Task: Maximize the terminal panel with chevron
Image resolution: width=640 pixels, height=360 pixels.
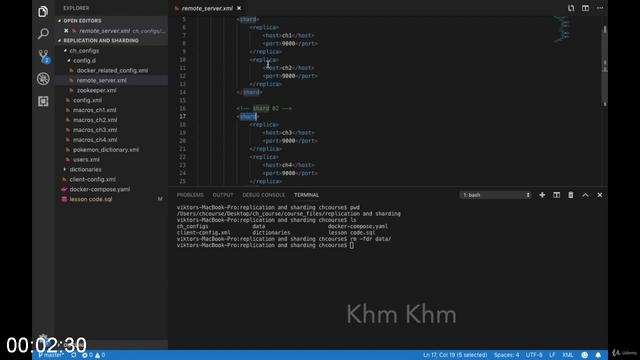Action: pos(585,195)
